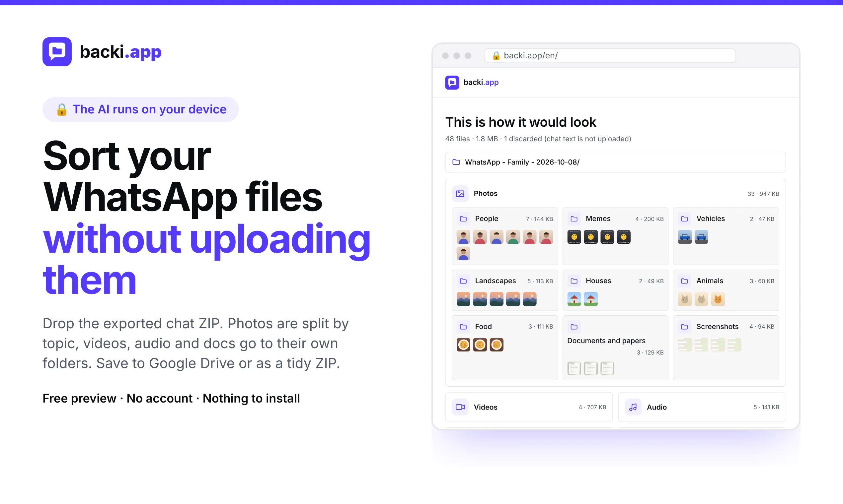843x504 pixels.
Task: Open the Audio category card
Action: (x=702, y=407)
